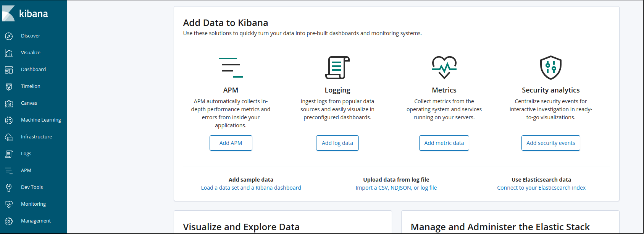The image size is (644, 234).
Task: Click the Add log data button
Action: (337, 143)
